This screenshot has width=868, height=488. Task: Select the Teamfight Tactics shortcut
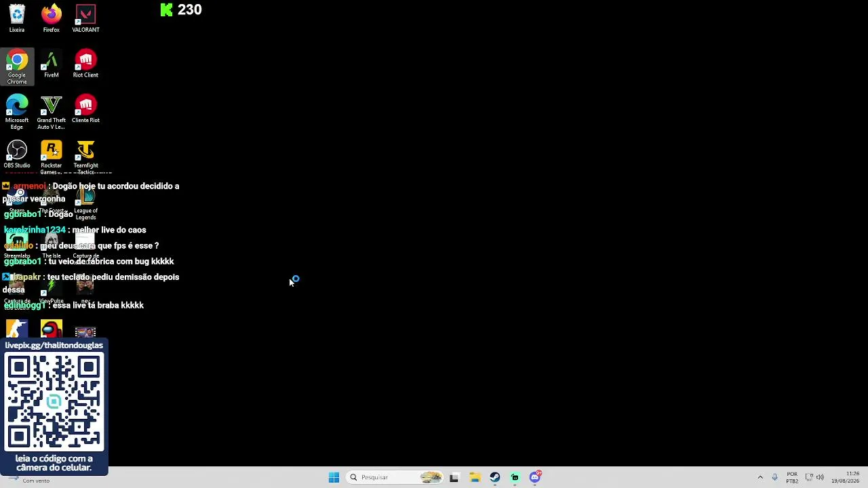[x=85, y=157]
